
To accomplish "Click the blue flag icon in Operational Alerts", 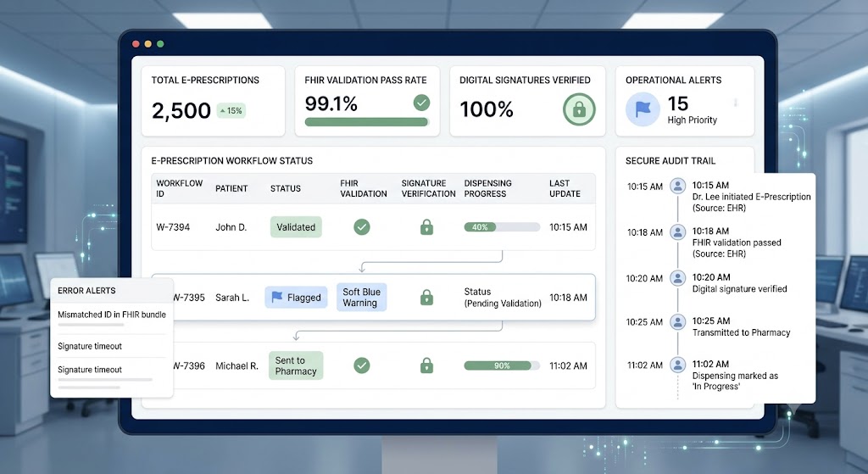I will point(643,109).
